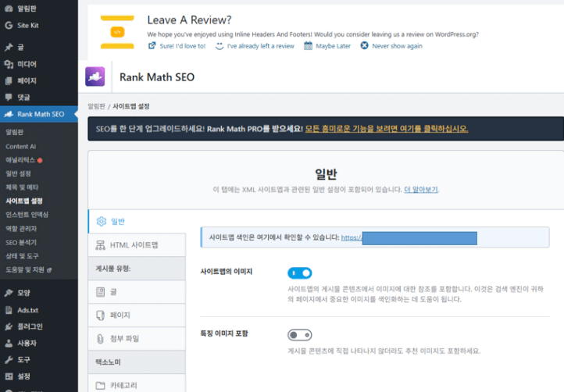The height and width of the screenshot is (392, 564).
Task: Click the paperclip icon beside 첨부 파일
Action: tap(100, 339)
